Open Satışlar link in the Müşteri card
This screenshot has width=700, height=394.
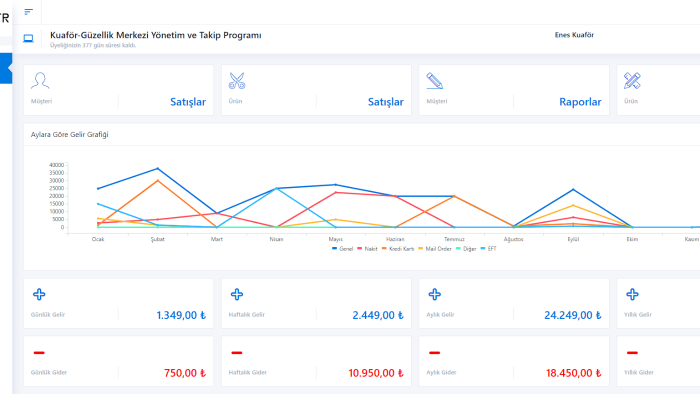click(188, 102)
